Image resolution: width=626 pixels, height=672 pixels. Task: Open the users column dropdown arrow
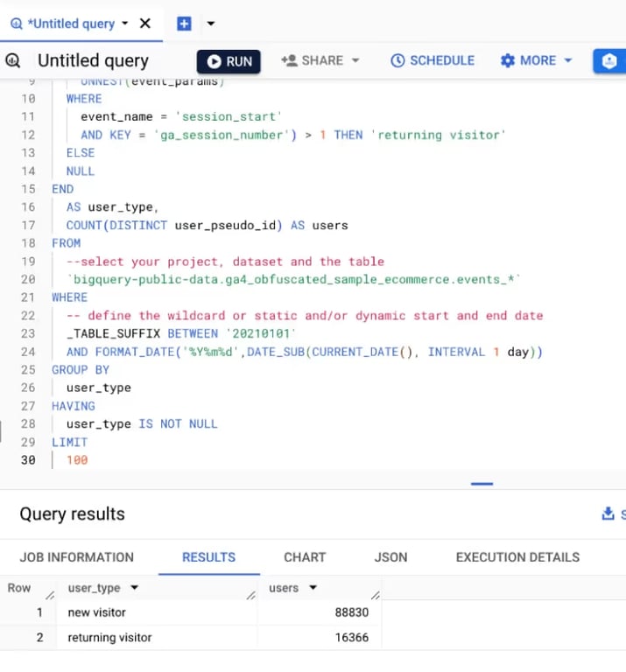click(313, 588)
